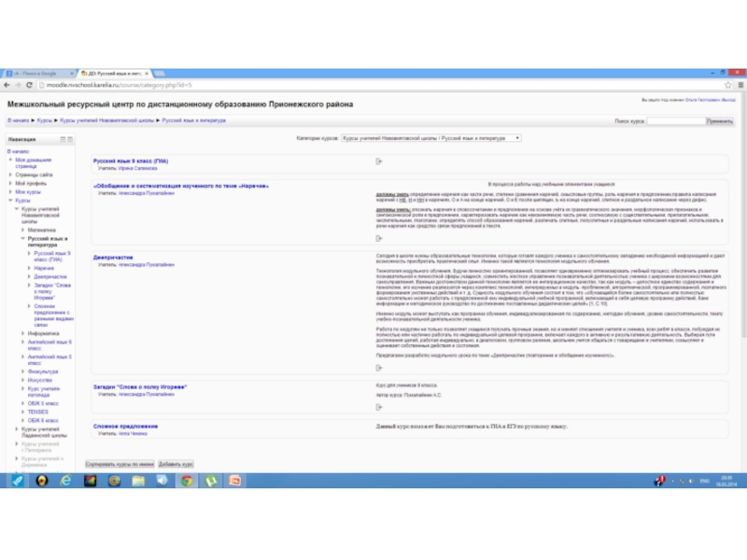Screen dimensions: 747x560
Task: Click teacher name Анна Чекина
Action: pos(133,433)
